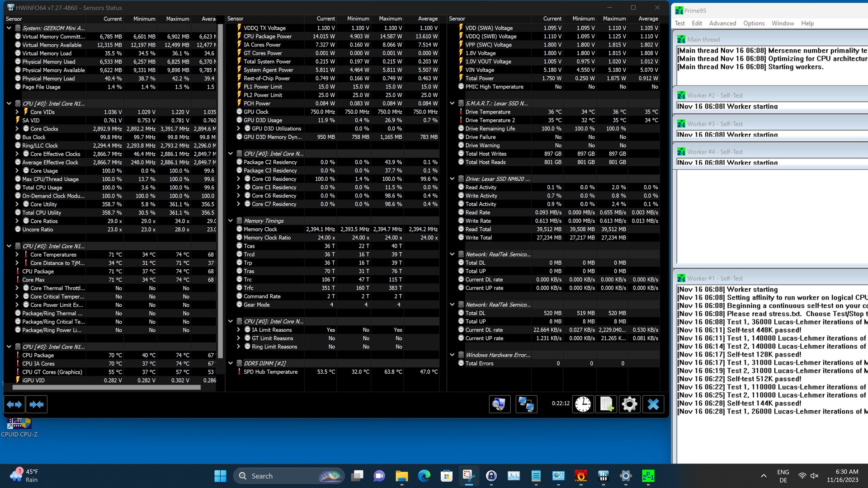This screenshot has width=868, height=488.
Task: Close sensors with the blue X icon
Action: [653, 404]
